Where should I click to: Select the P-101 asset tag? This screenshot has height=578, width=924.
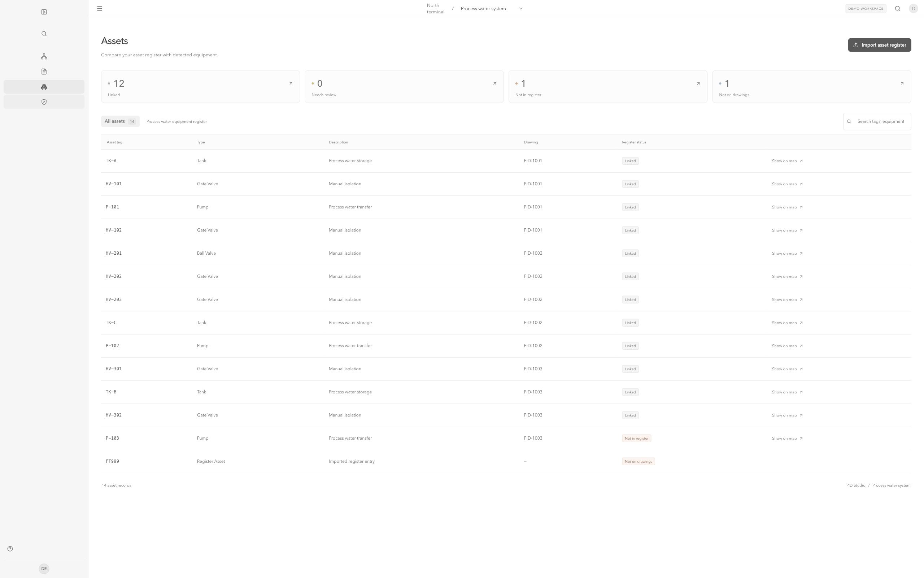coord(112,207)
